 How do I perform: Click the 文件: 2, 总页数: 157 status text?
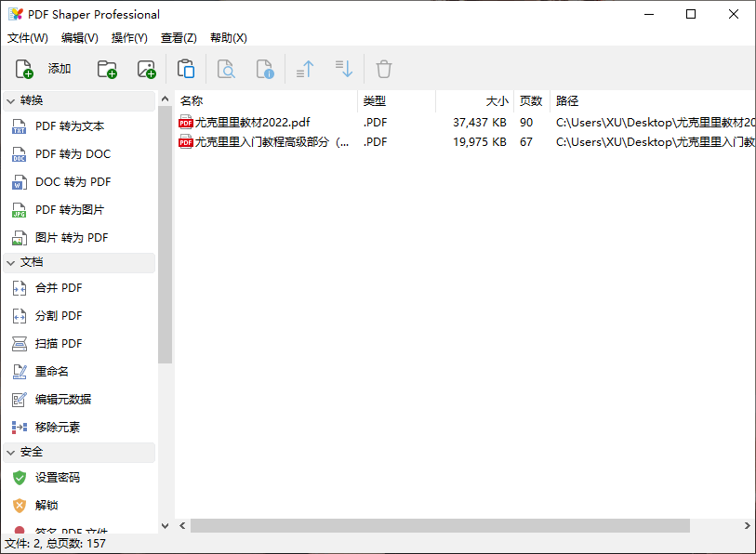(55, 544)
